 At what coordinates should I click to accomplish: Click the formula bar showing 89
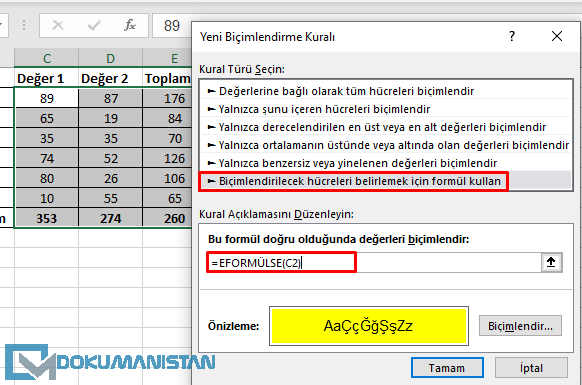click(x=172, y=25)
